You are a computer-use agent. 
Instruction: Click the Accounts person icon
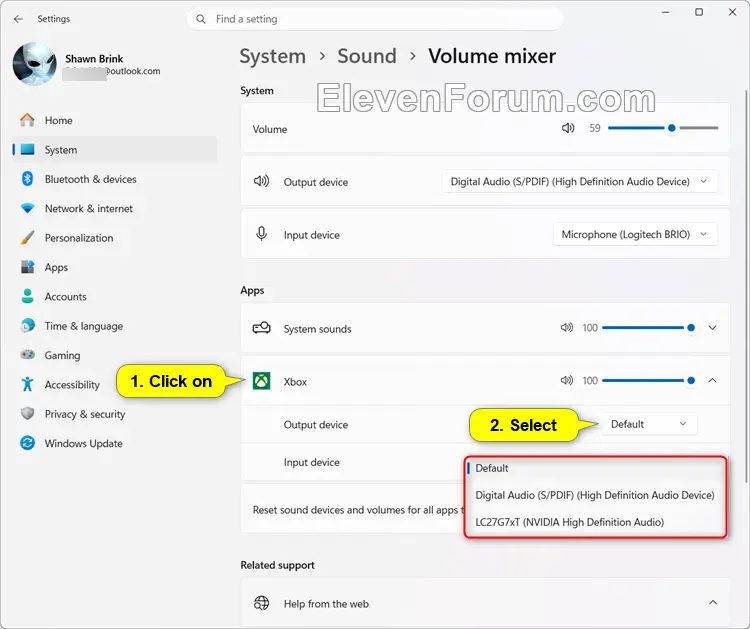[x=27, y=297]
